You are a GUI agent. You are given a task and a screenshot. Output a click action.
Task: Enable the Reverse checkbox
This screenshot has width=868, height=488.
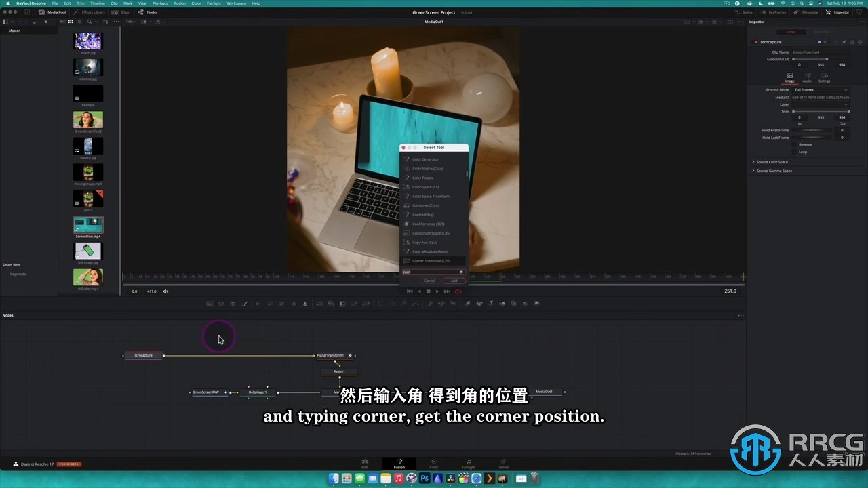(795, 144)
